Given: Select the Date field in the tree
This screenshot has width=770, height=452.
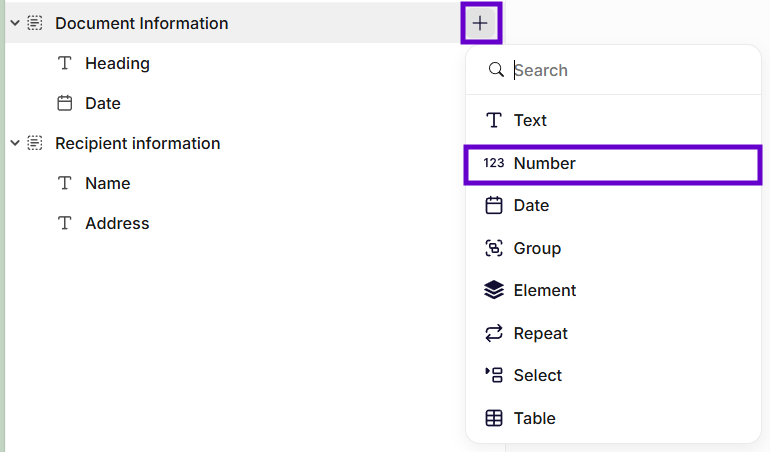Looking at the screenshot, I should [102, 103].
